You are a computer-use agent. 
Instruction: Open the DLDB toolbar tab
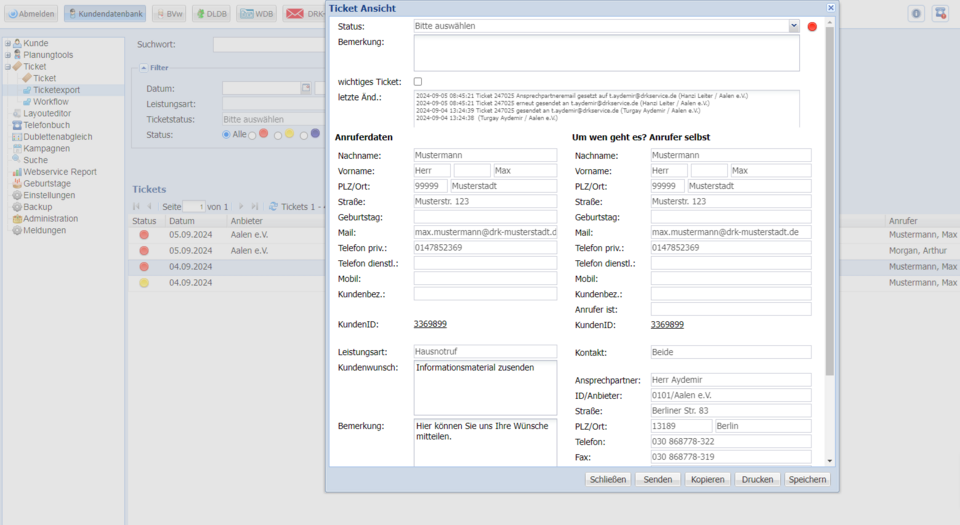point(211,13)
